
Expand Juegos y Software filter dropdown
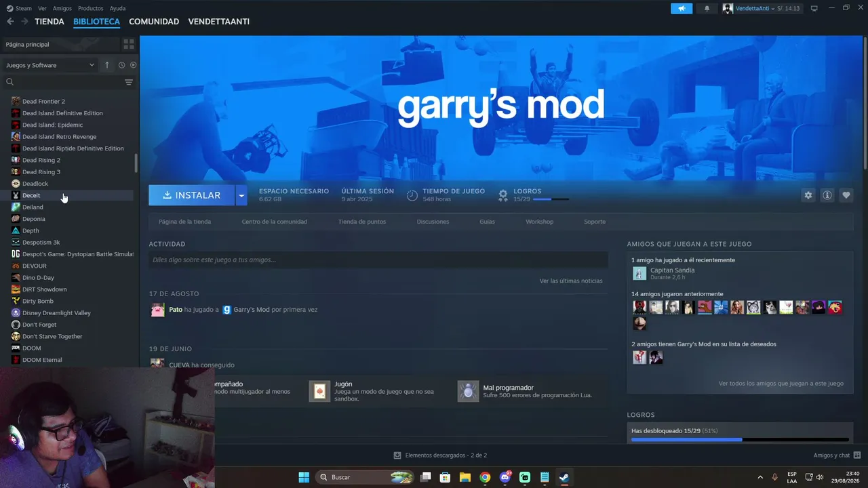click(x=50, y=65)
